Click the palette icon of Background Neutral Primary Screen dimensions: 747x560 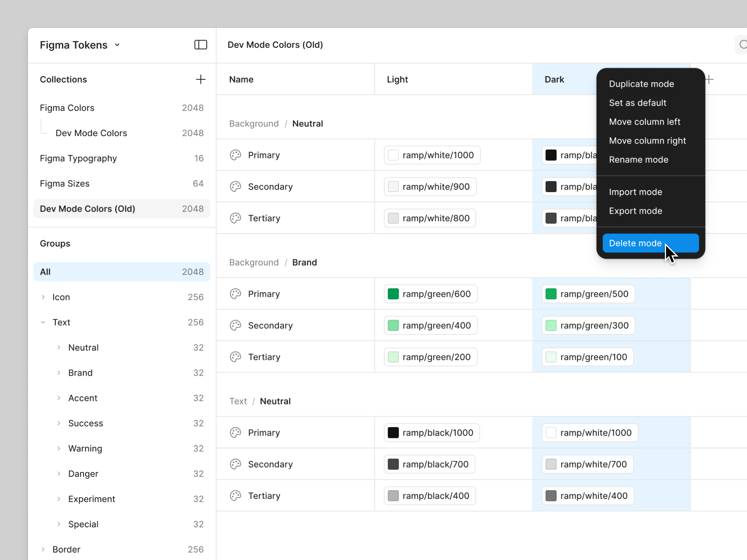(x=235, y=155)
